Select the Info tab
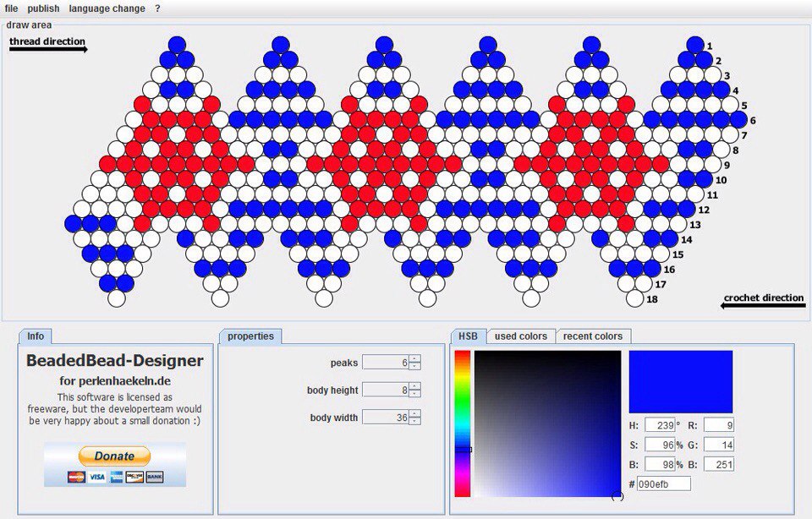 click(36, 336)
